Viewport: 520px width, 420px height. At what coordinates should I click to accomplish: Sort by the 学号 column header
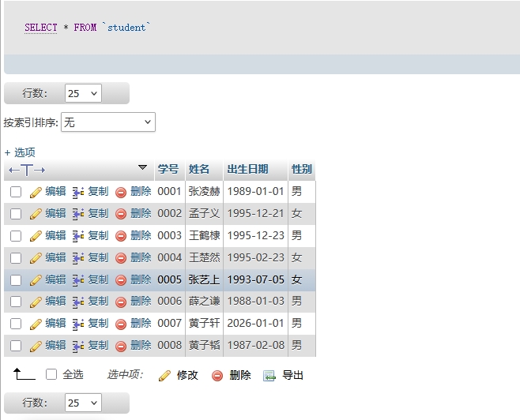(168, 169)
